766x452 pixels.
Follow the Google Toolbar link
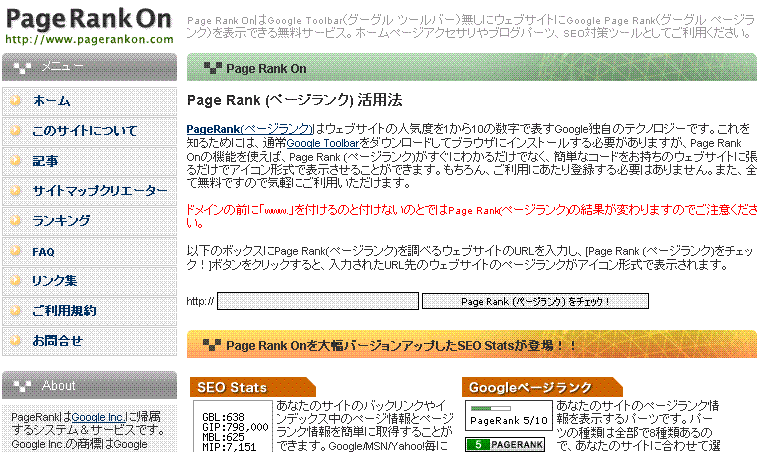tap(323, 143)
